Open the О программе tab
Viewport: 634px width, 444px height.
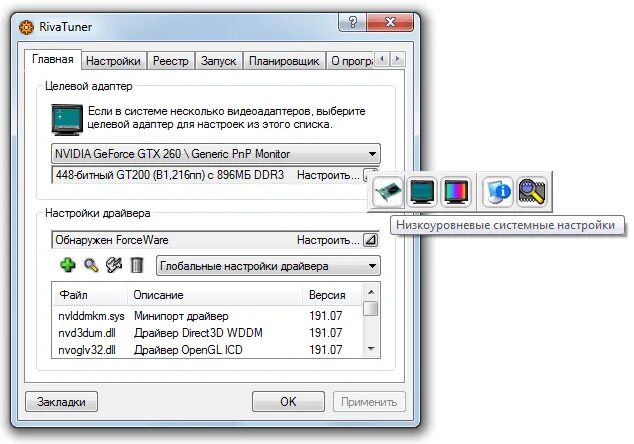coord(351,61)
